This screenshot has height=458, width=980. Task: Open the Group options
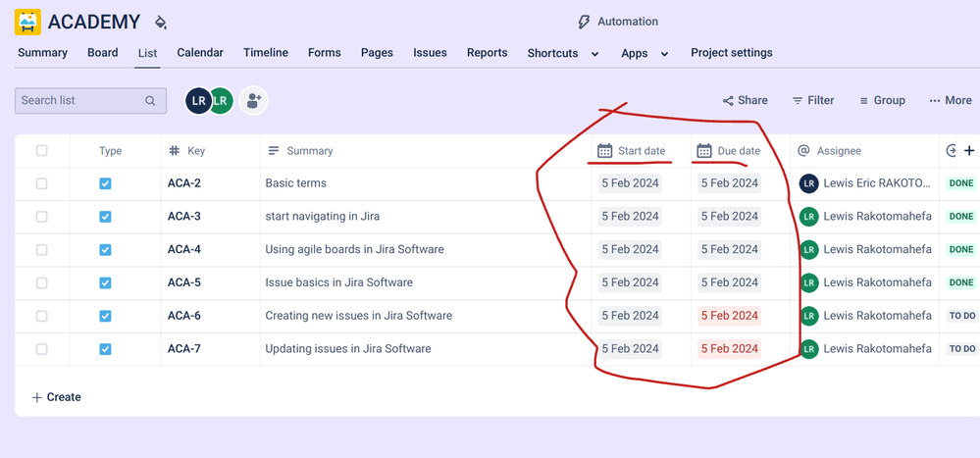pyautogui.click(x=882, y=101)
